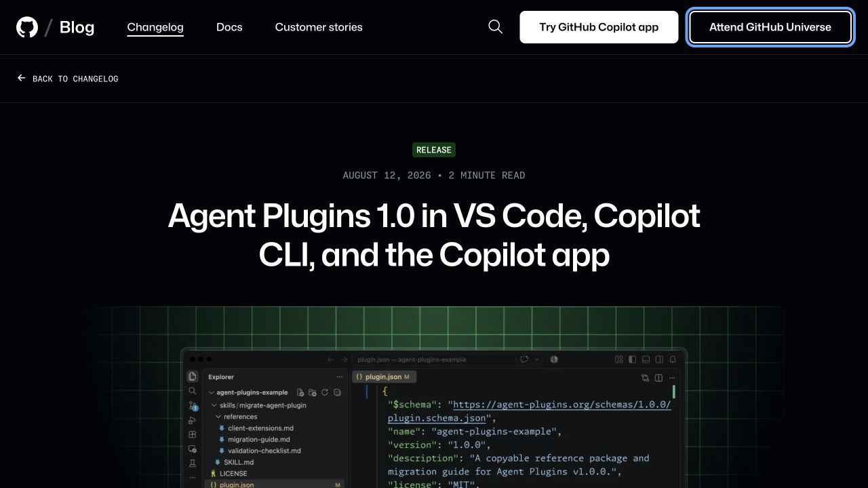868x488 pixels.
Task: Open the GitHub home logo
Action: 27,27
